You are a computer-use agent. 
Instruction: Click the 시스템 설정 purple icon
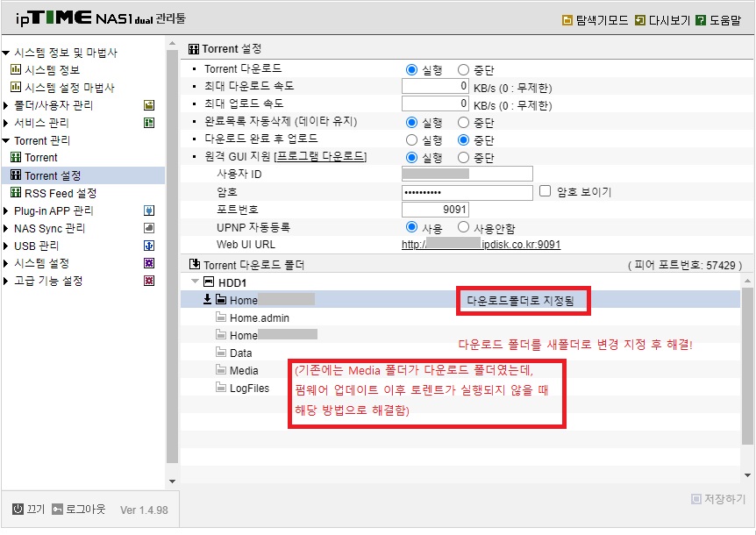click(x=149, y=263)
